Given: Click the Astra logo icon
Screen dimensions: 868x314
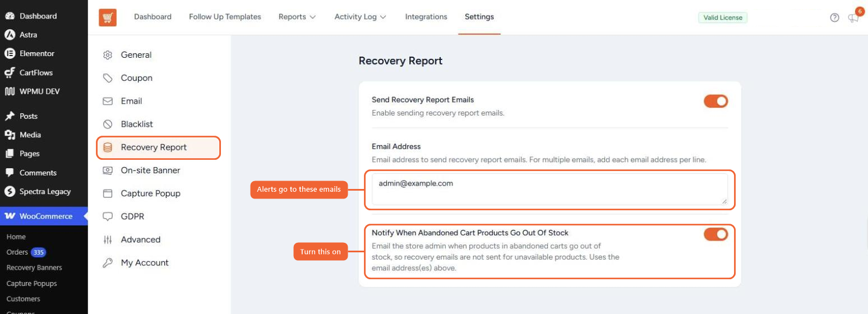Looking at the screenshot, I should 10,35.
